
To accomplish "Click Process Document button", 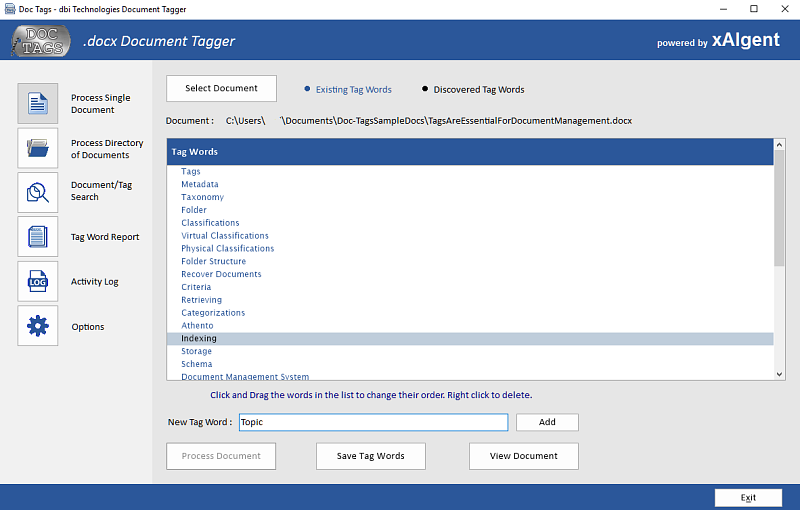I will click(221, 456).
